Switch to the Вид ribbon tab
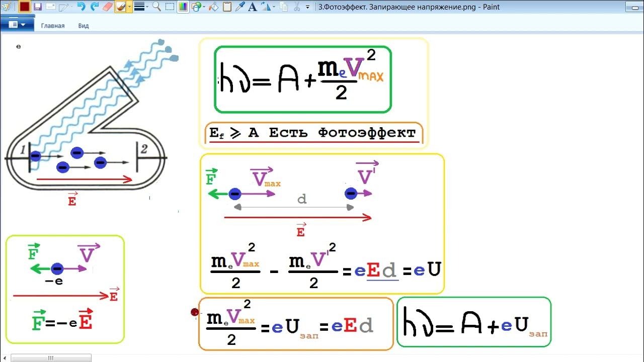The image size is (644, 362). click(x=84, y=26)
